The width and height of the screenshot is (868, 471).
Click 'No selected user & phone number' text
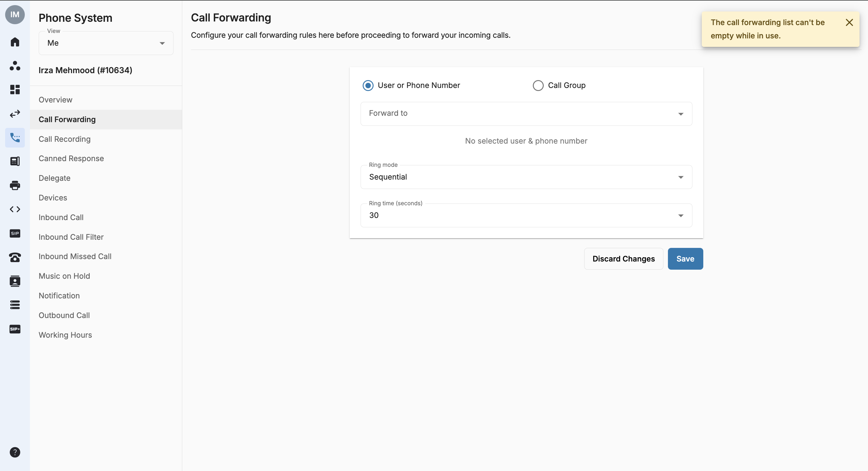pyautogui.click(x=526, y=141)
